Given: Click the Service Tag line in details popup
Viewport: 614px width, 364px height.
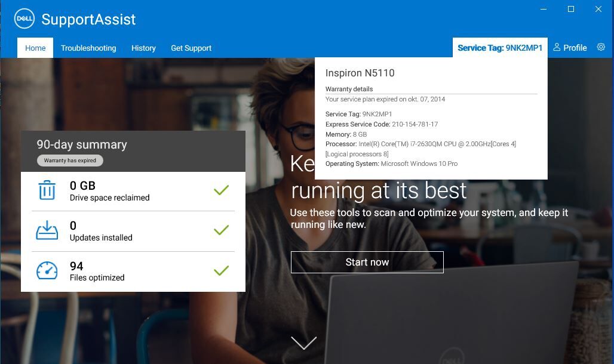Looking at the screenshot, I should point(358,114).
